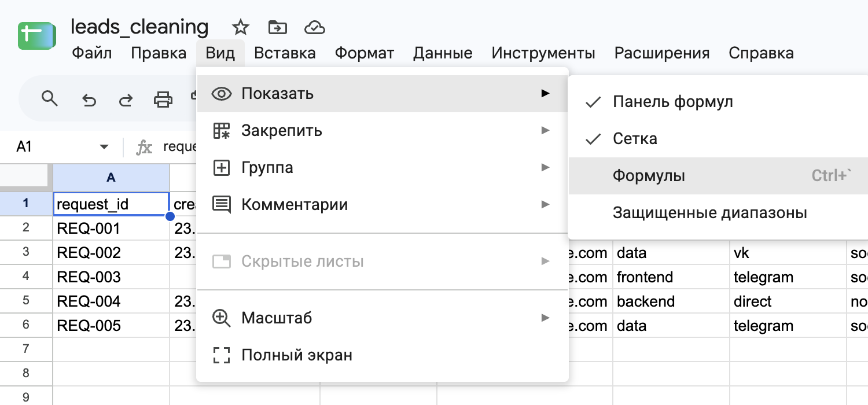Screen dimensions: 868x405
Task: Click the grid icon beside Закрепить
Action: (222, 131)
